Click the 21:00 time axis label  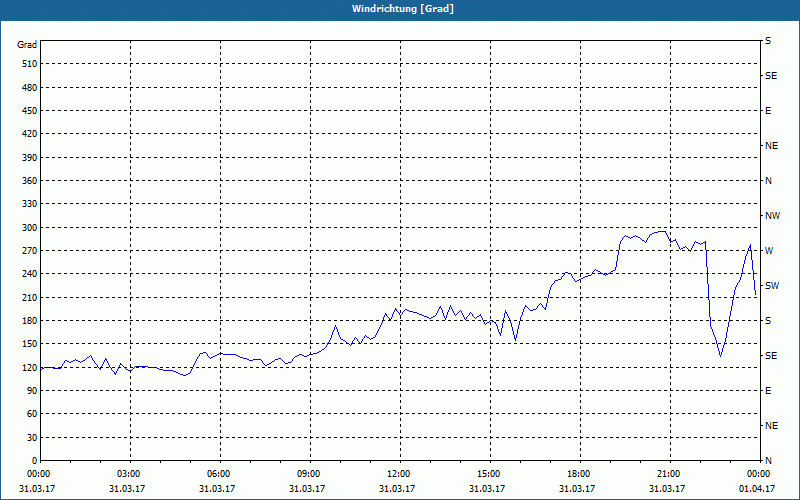pos(670,474)
